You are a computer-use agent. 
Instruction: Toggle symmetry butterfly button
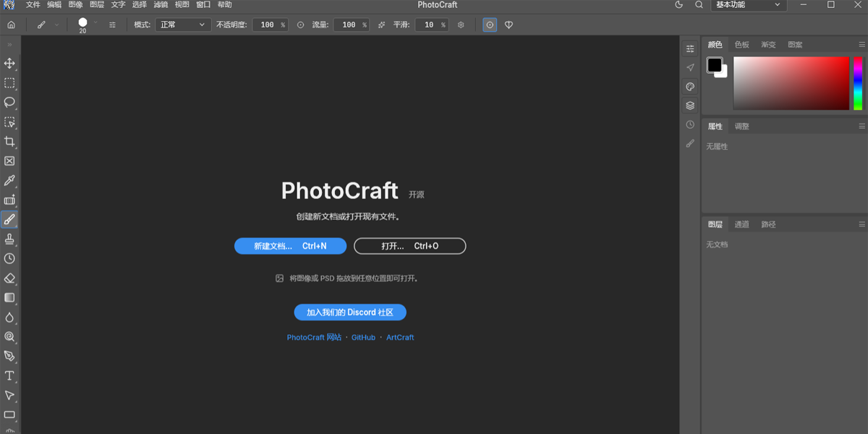tap(509, 25)
